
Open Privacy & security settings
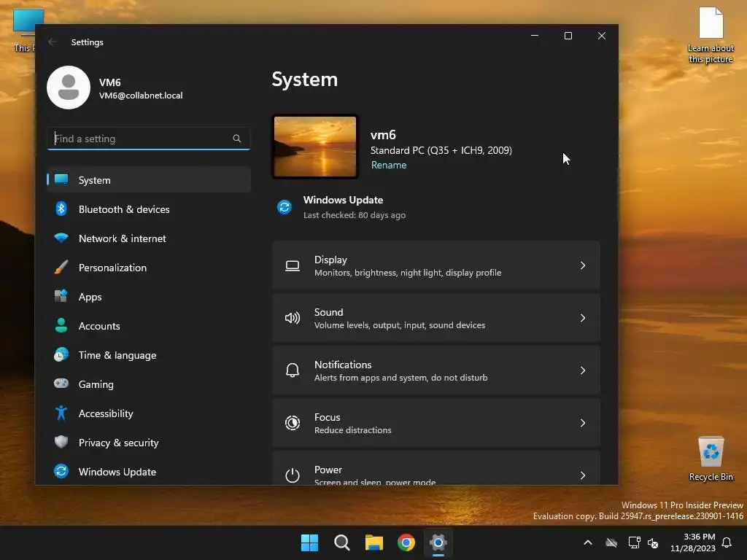(149, 443)
